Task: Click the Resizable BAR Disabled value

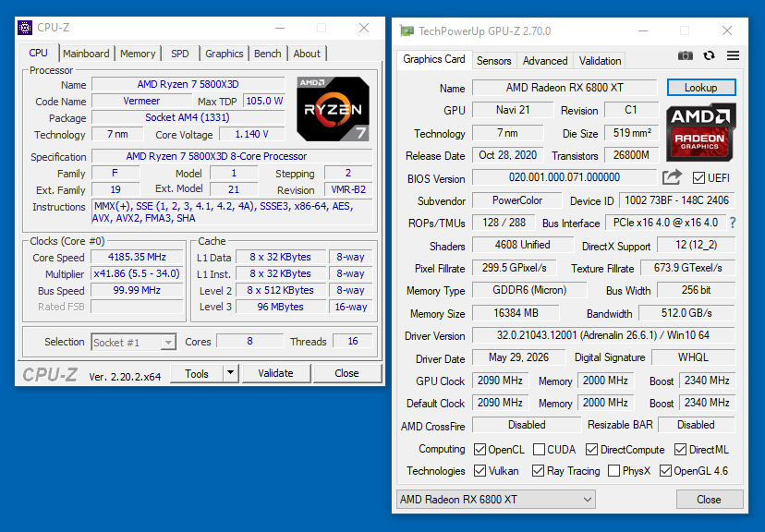Action: coord(697,425)
